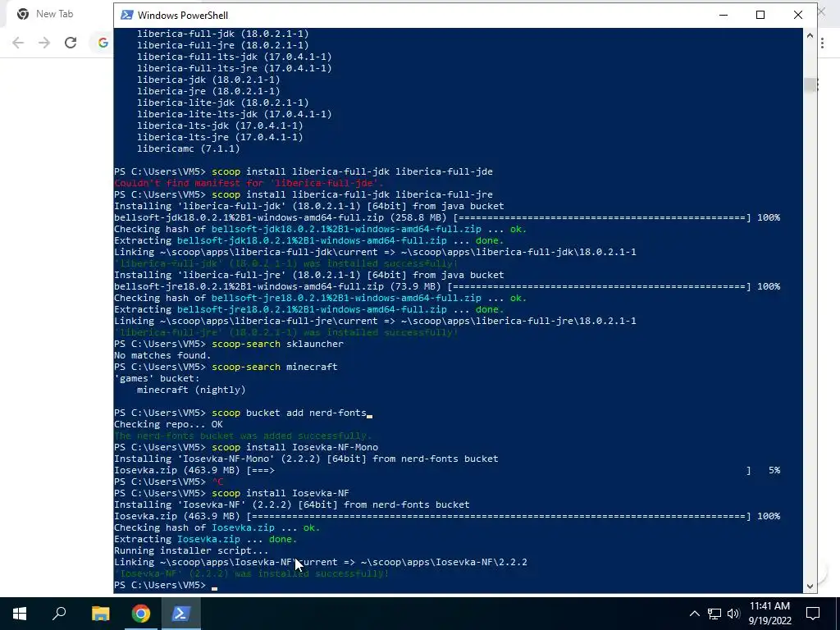
Task: Click Chrome's reload page button
Action: [x=71, y=43]
